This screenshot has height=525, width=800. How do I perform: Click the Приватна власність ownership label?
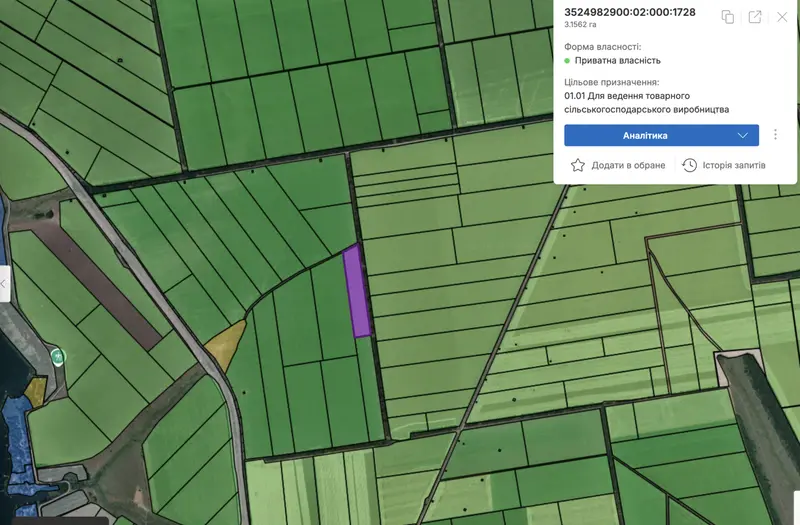(617, 61)
